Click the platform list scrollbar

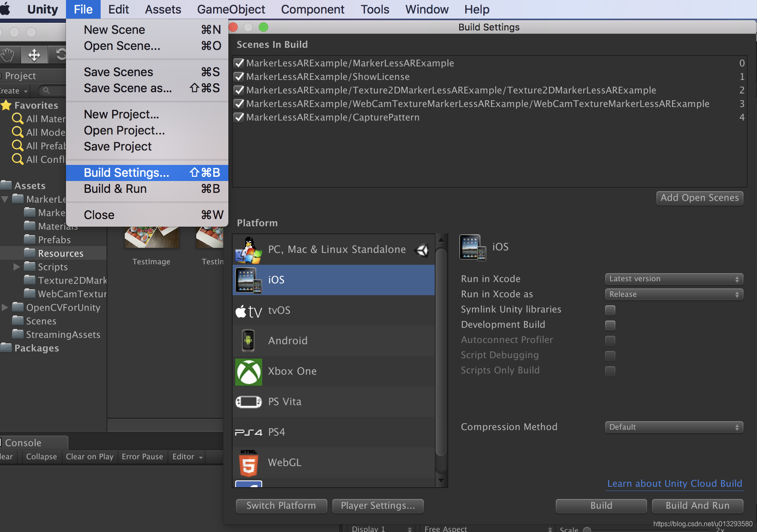tap(441, 353)
